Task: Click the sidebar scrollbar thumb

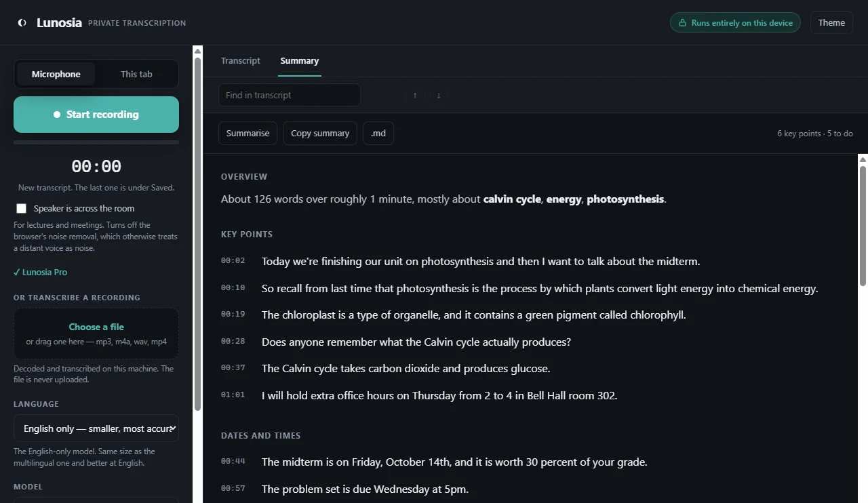Action: (x=197, y=234)
